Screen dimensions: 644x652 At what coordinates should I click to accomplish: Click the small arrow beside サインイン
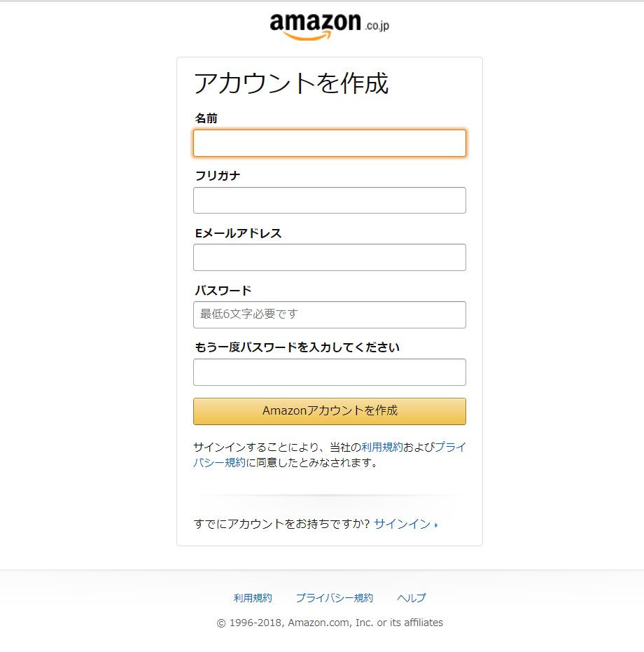click(436, 525)
